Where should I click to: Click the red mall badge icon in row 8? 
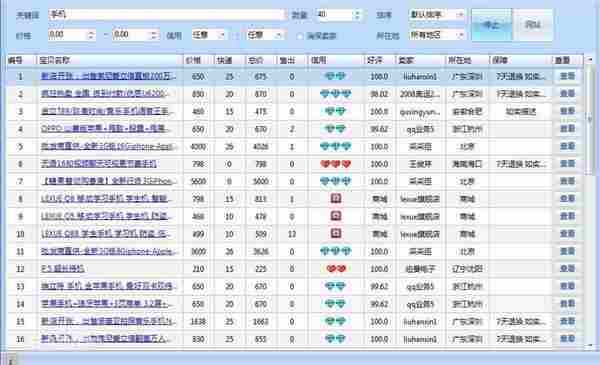point(336,199)
